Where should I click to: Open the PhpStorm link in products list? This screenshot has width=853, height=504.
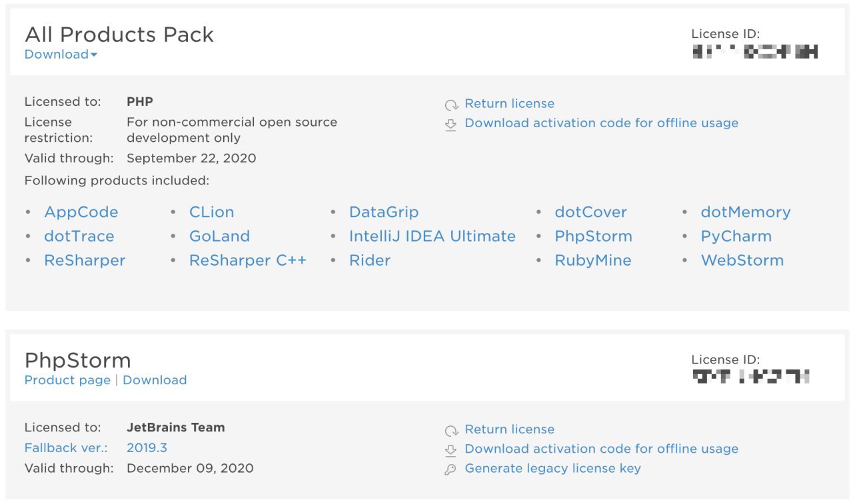click(x=593, y=236)
